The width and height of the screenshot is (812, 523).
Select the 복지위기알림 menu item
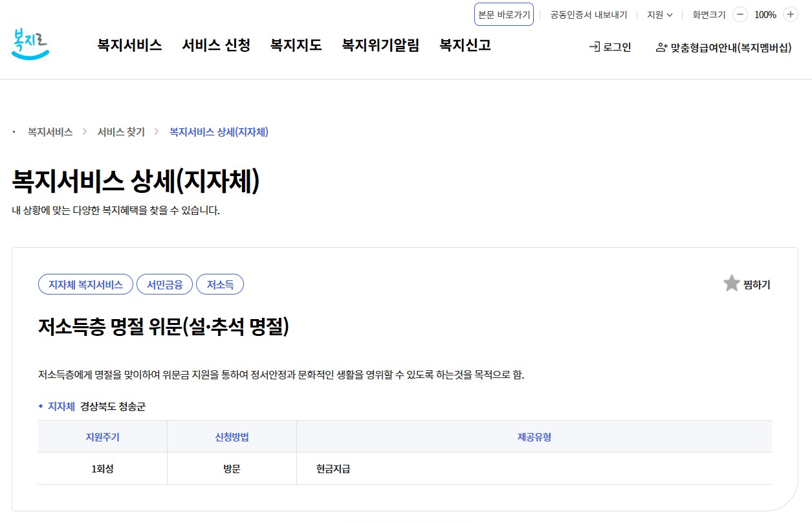coord(380,45)
